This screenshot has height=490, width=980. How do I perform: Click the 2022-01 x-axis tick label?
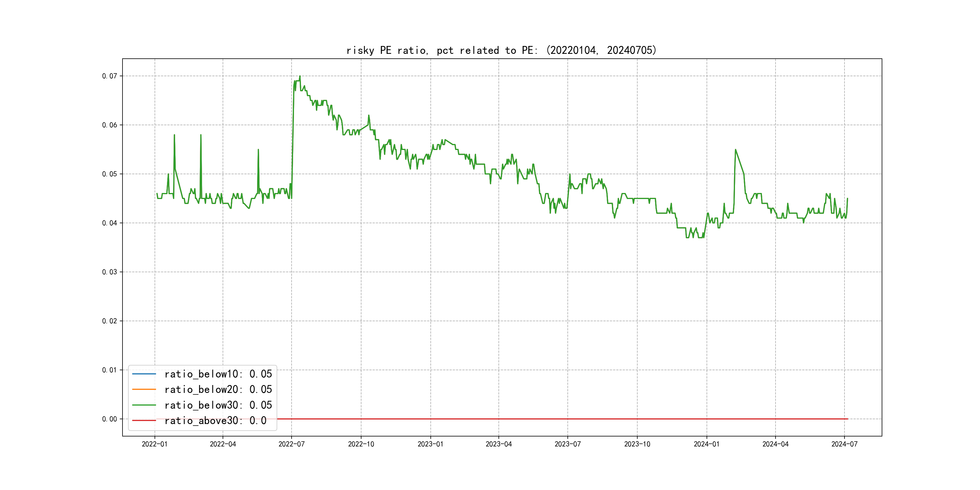pos(155,444)
